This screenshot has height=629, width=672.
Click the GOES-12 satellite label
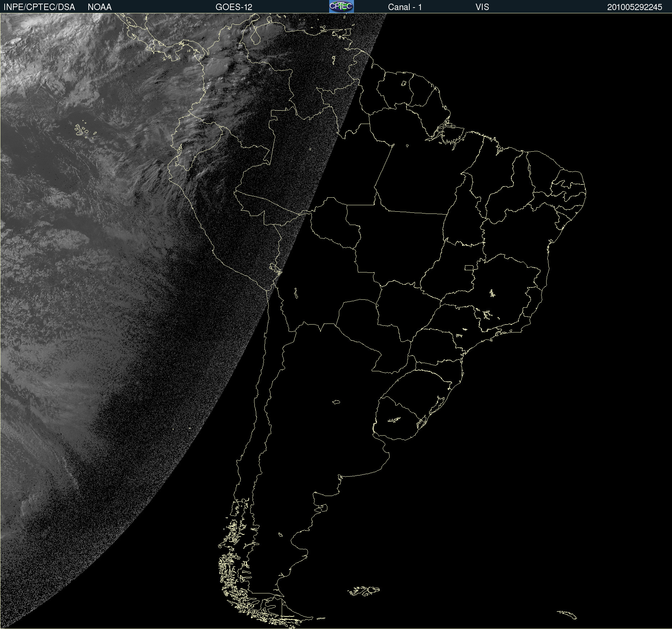[x=234, y=7]
